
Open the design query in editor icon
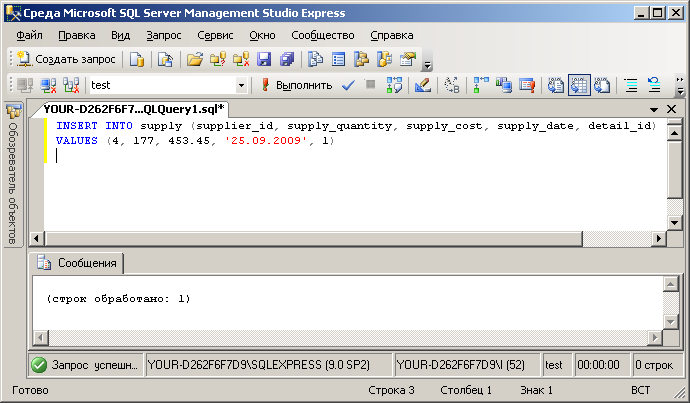click(422, 85)
